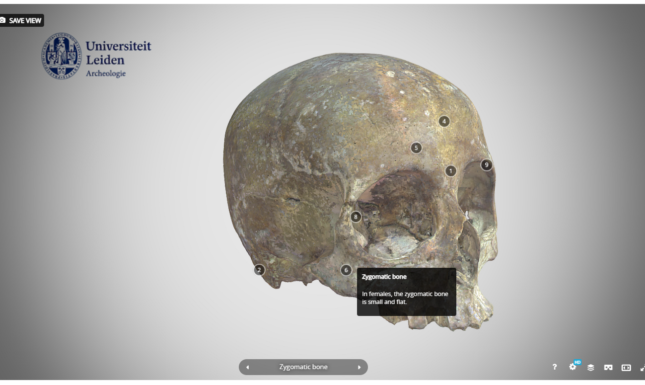Click the tooltip text about females' zygomatic bone
645x385 pixels.
405,298
